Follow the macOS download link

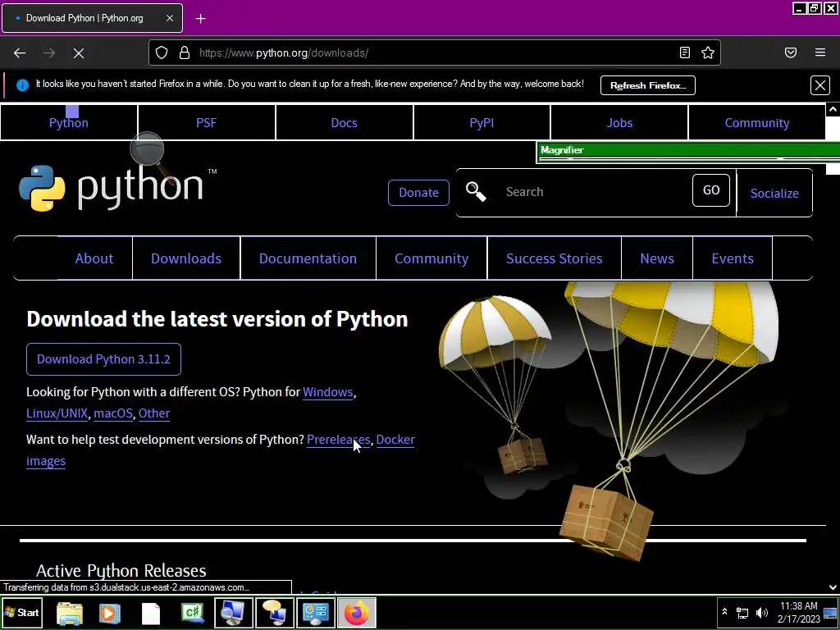pyautogui.click(x=113, y=413)
